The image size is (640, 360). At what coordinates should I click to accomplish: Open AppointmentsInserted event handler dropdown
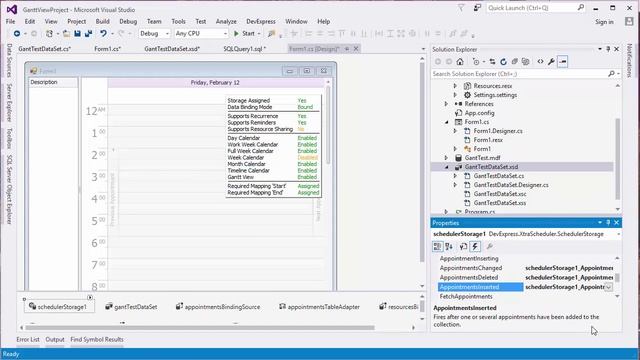pyautogui.click(x=608, y=287)
